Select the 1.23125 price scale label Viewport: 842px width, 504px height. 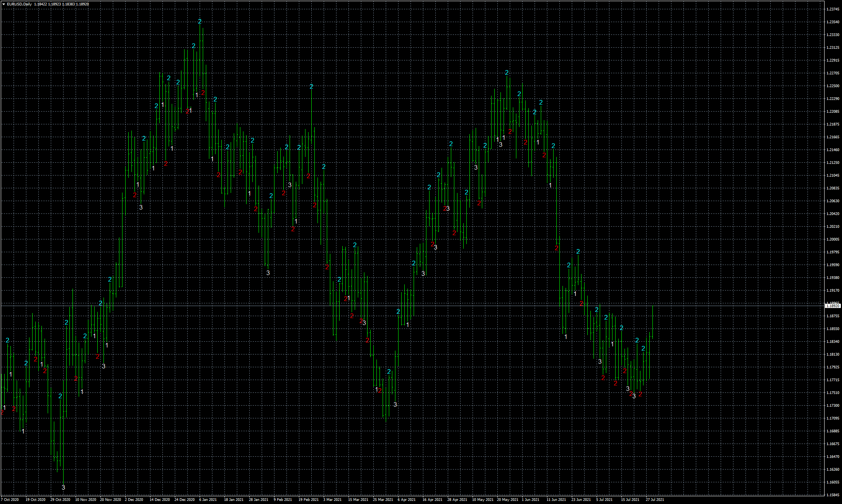pos(833,48)
